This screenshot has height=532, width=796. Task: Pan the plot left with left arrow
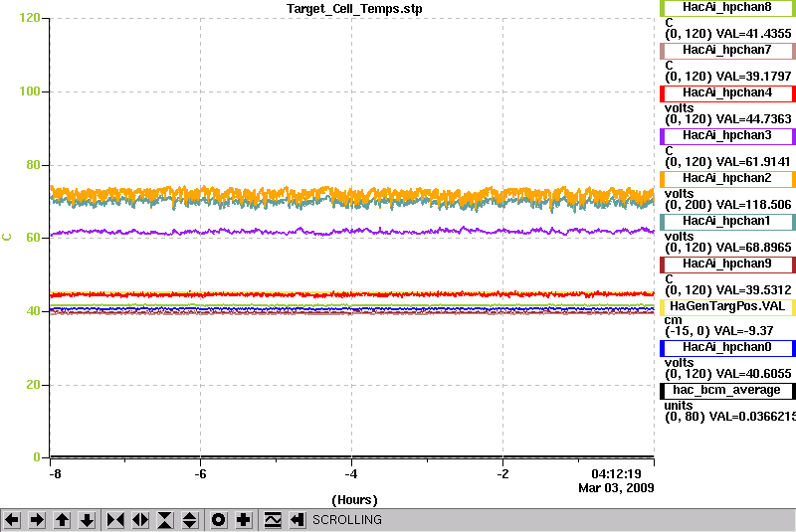[x=12, y=520]
